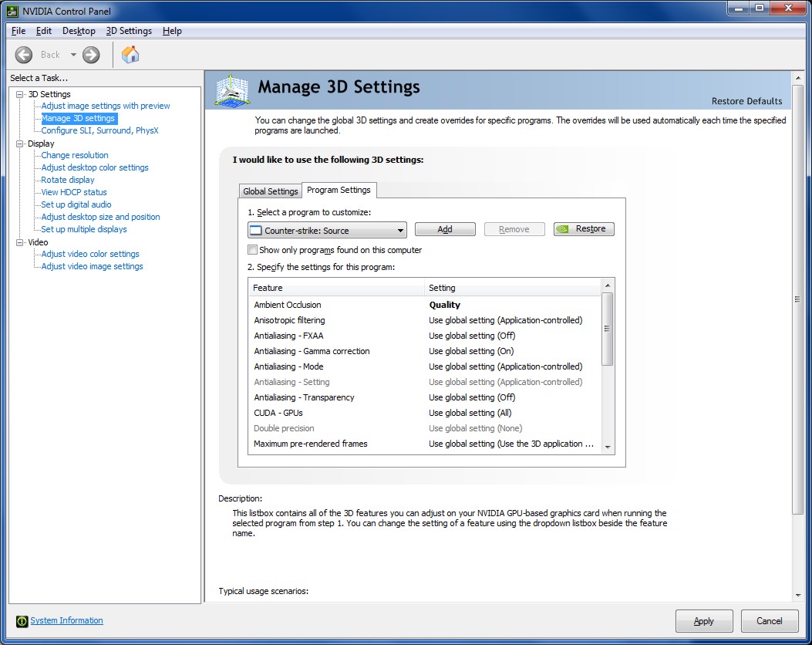Image resolution: width=812 pixels, height=645 pixels.
Task: Open the Back history dropdown arrow
Action: tap(74, 55)
